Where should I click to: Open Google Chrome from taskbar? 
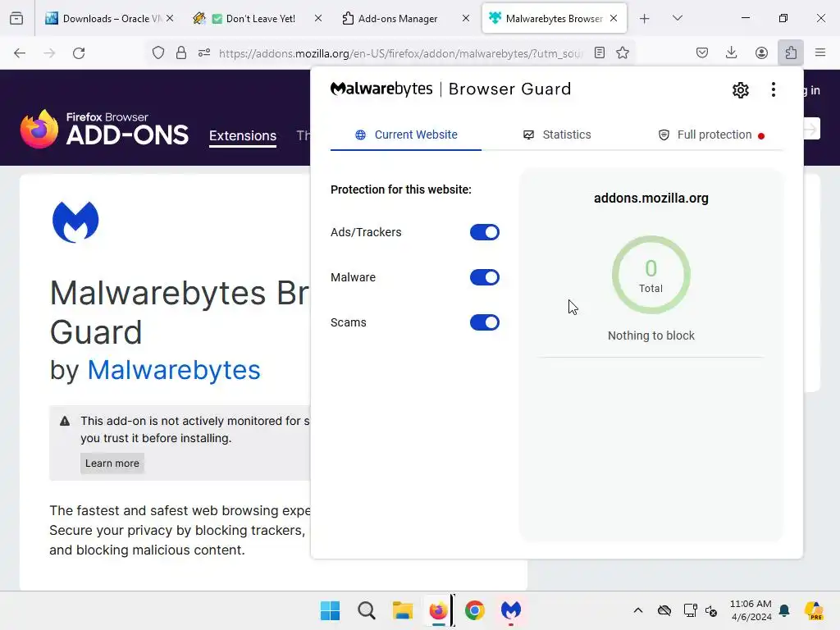pos(475,610)
